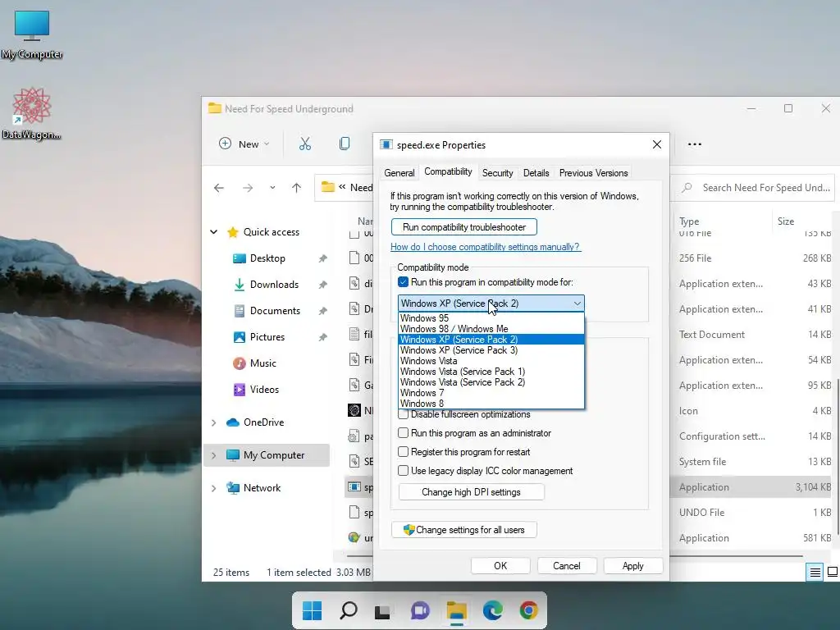
Task: Click Change settings for all users
Action: (x=464, y=530)
